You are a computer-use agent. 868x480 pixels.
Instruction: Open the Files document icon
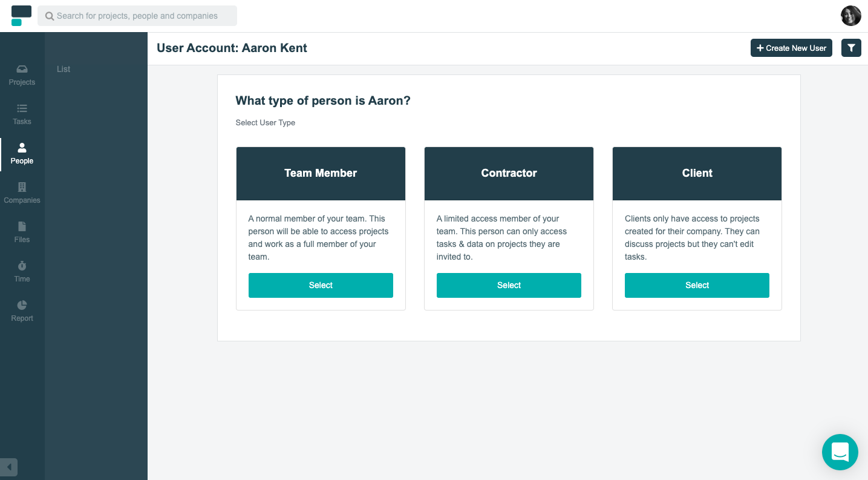[22, 226]
